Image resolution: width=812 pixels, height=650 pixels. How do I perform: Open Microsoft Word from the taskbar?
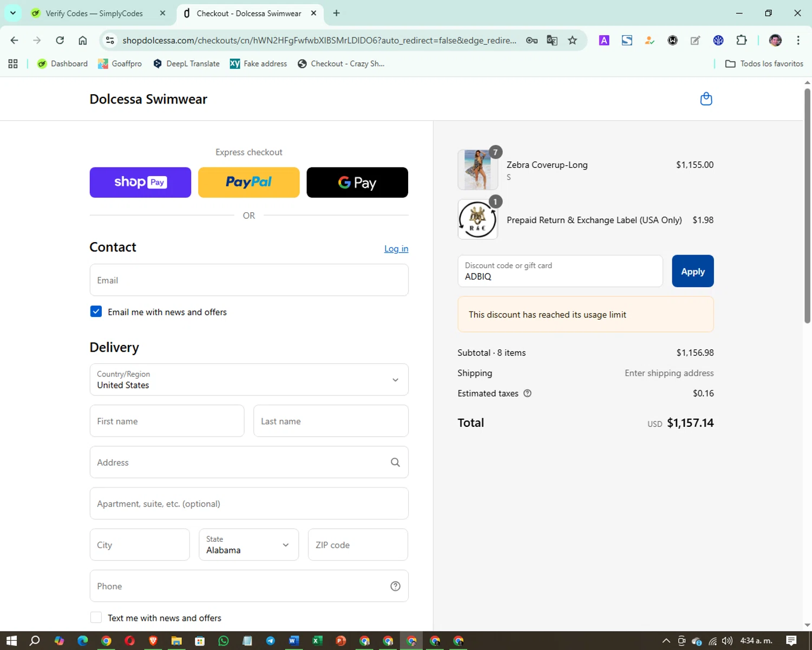point(293,641)
